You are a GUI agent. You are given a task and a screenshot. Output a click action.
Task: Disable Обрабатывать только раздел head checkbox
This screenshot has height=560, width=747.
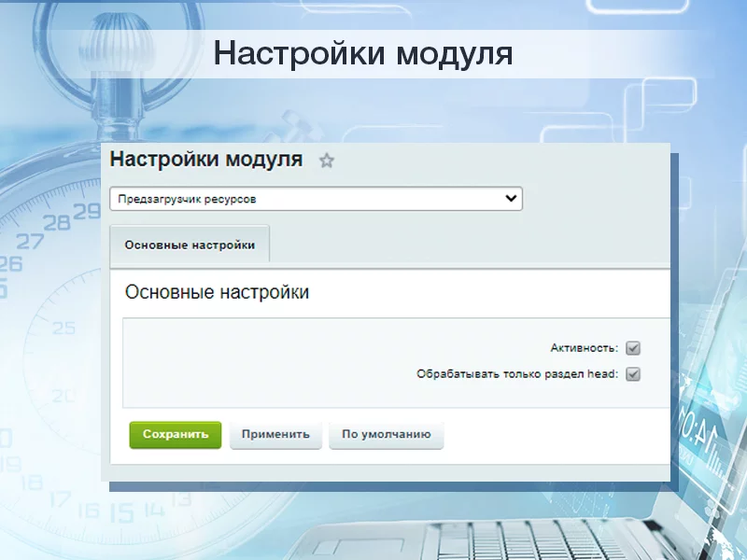pos(633,374)
